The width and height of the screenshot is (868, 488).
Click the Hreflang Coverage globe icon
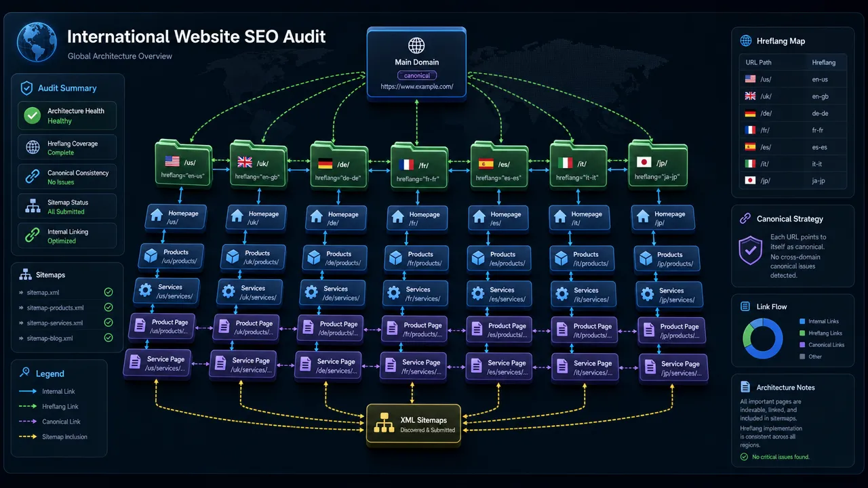click(x=33, y=148)
